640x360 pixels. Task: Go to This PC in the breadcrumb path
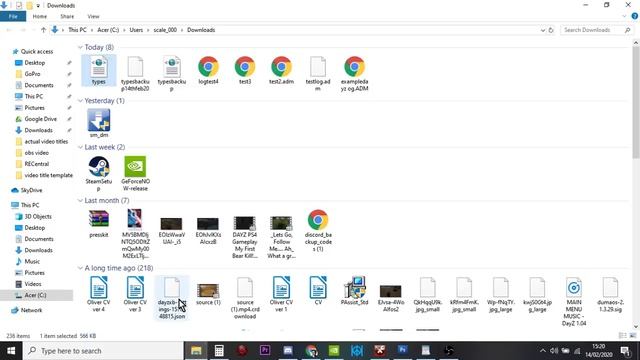[77, 30]
